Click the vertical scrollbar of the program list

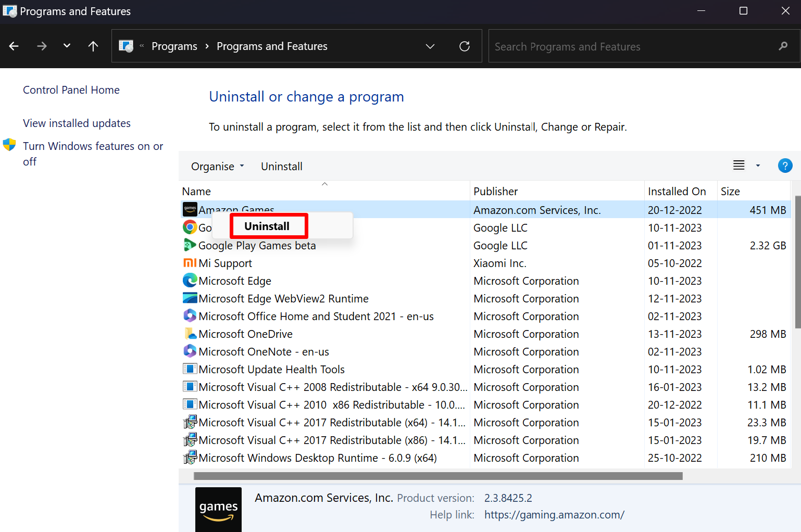pos(797,262)
